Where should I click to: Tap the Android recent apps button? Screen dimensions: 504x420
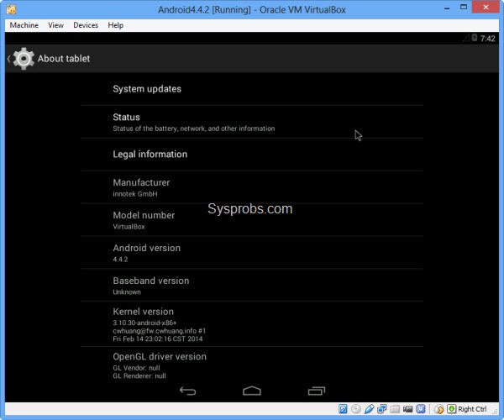(x=317, y=391)
